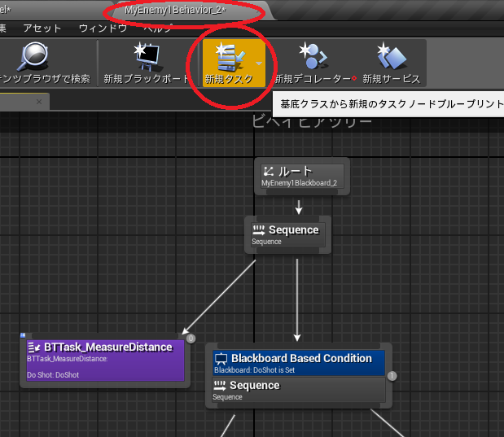504x437 pixels.
Task: Select the lower Sequence node under the decorator
Action: coord(299,390)
